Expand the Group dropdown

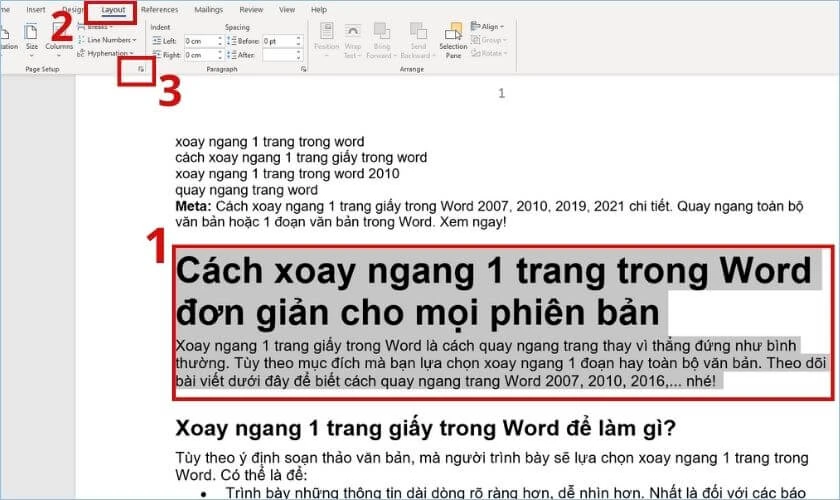click(489, 40)
